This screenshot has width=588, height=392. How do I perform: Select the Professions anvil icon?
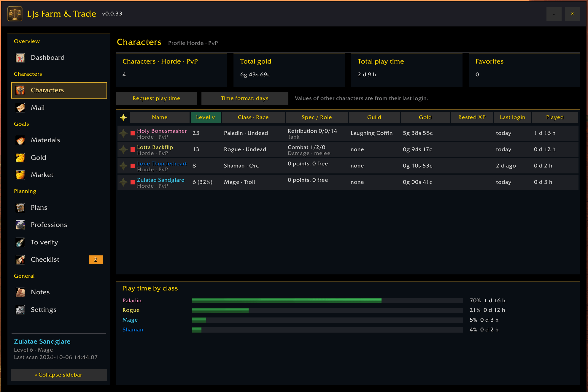point(20,225)
